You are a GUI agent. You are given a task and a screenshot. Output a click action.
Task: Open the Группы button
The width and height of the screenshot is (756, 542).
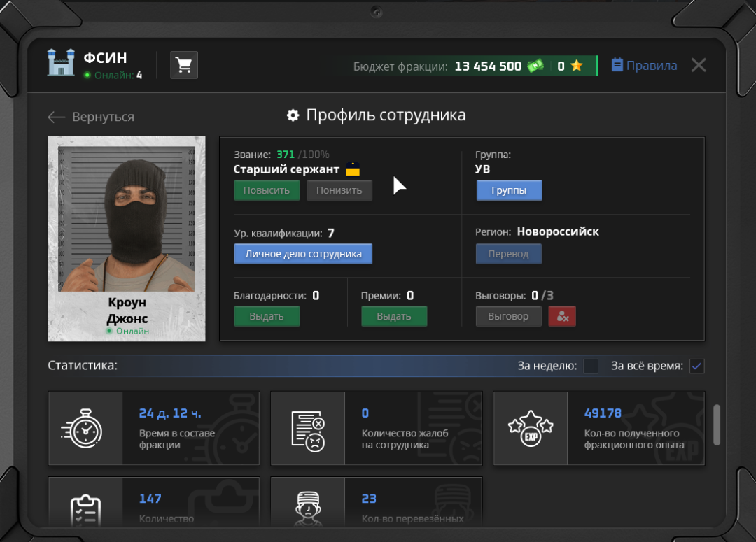pyautogui.click(x=509, y=190)
